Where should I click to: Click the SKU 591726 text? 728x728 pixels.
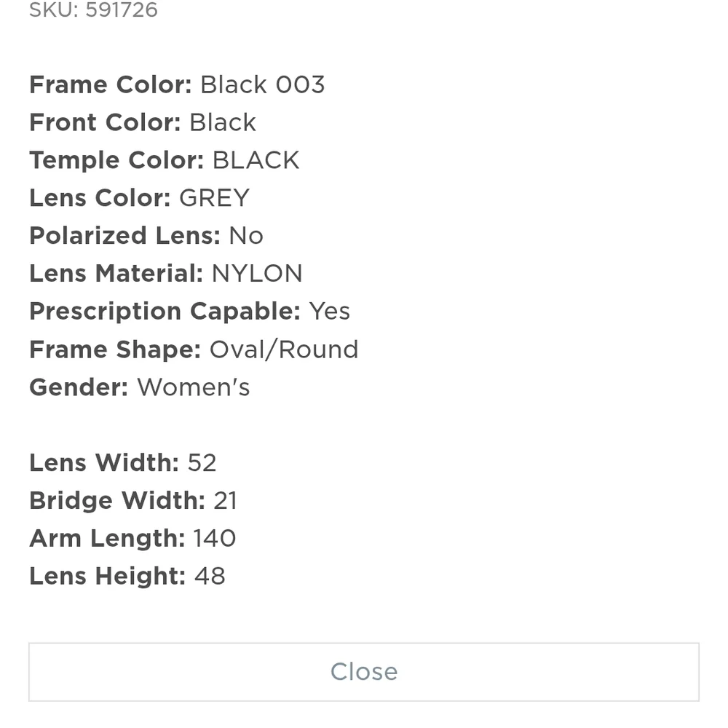point(93,10)
